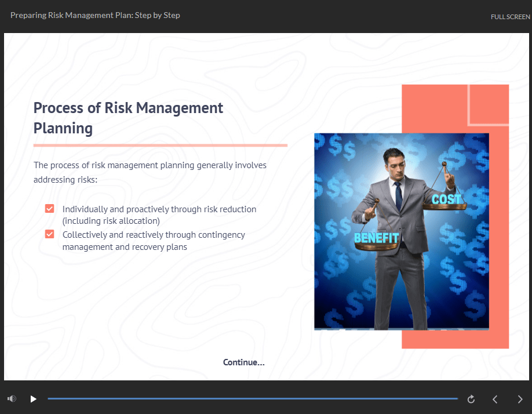Screen dimensions: 532x414
Task: Select "Continue..." to proceed
Action: coord(243,362)
